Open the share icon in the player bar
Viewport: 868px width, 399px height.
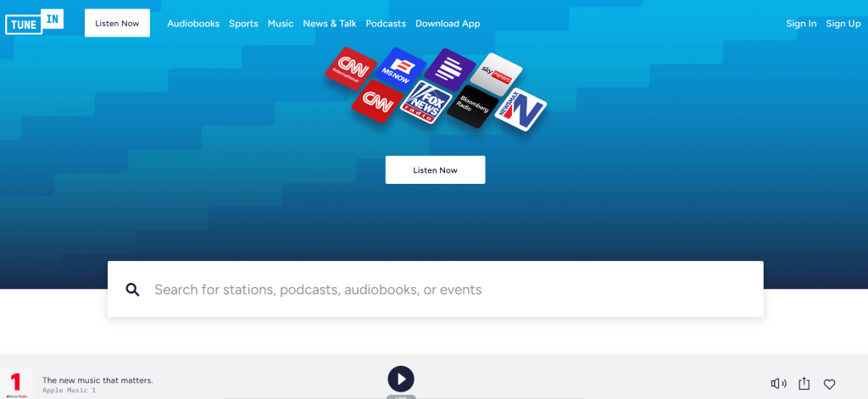click(x=804, y=384)
